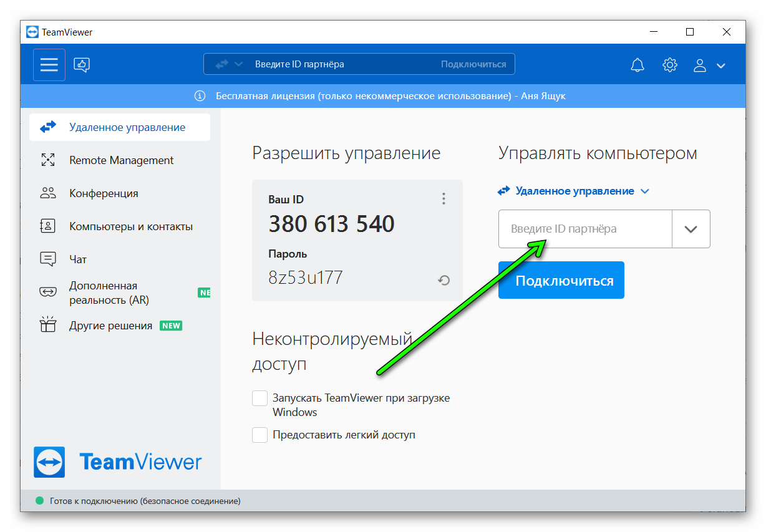766x532 pixels.
Task: Click the AR goggles icon
Action: [x=48, y=292]
